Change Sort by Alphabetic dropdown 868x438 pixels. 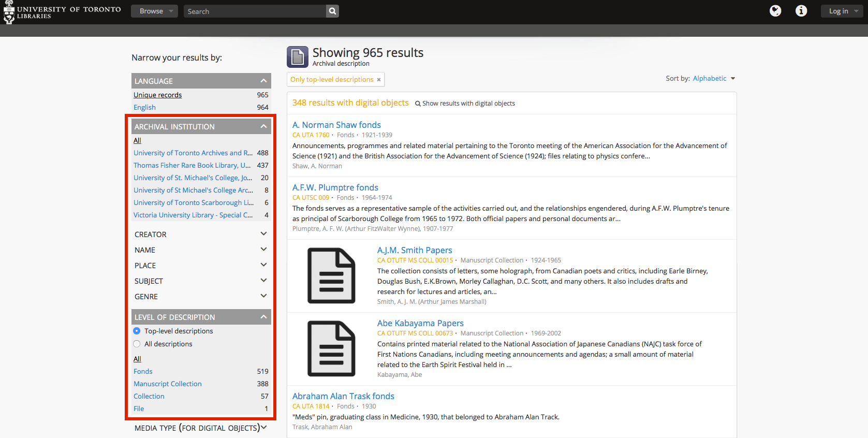(714, 78)
